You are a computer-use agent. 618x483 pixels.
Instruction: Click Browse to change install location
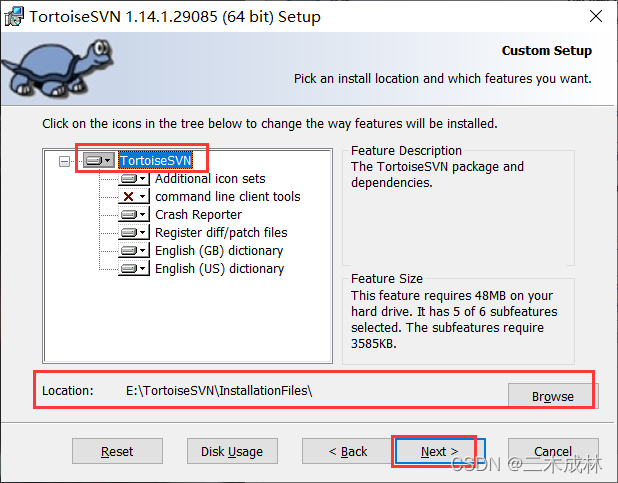click(553, 396)
